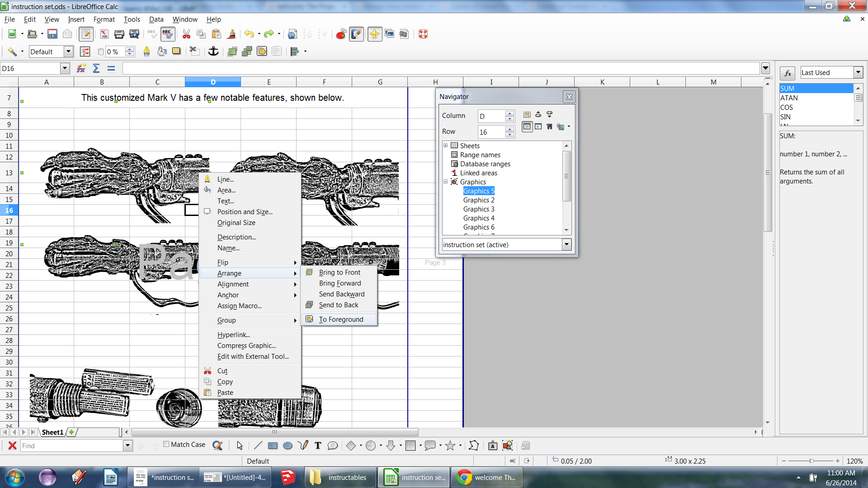868x488 pixels.
Task: Select the Crop image tool
Action: (x=194, y=52)
